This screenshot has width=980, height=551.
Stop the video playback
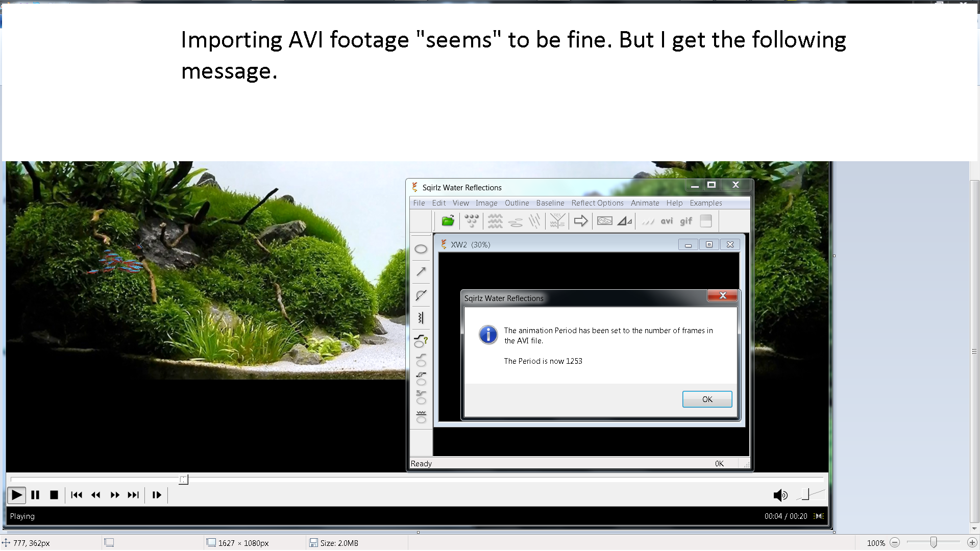coord(54,495)
